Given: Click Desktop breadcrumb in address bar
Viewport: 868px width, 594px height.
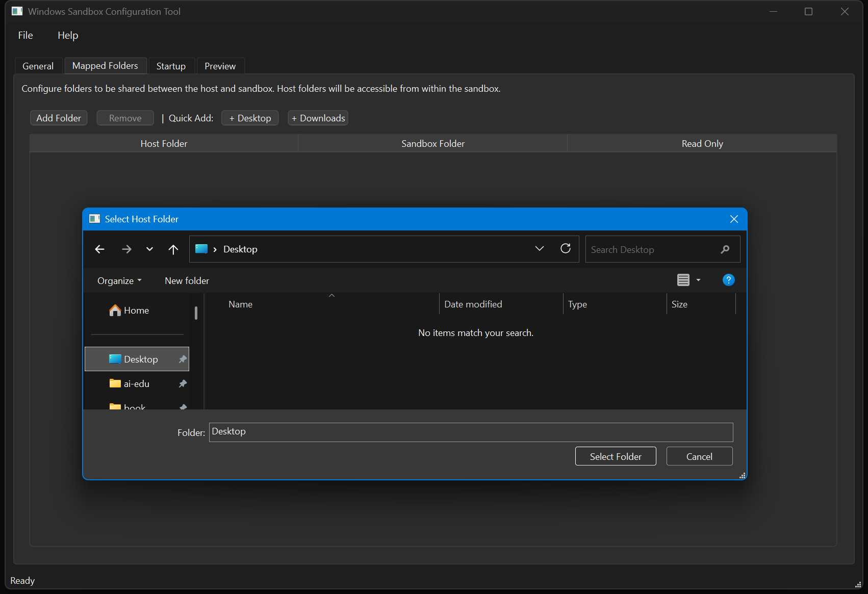Looking at the screenshot, I should [x=240, y=249].
